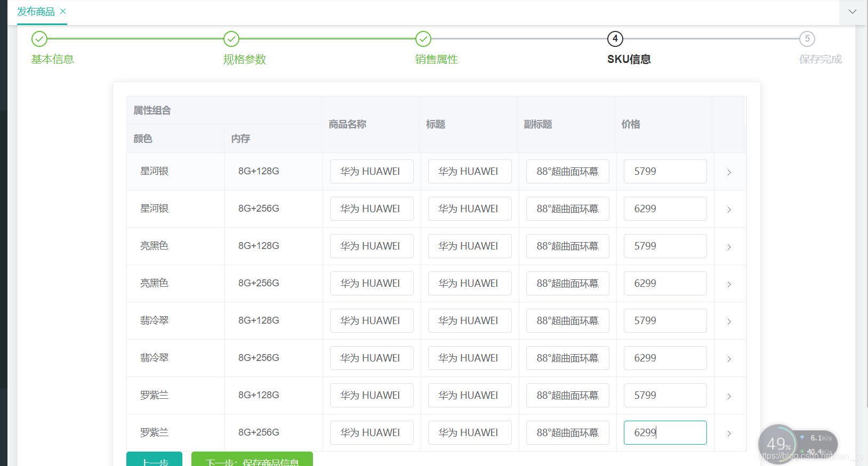Edit 商品名称 field for 翡冷翠 8G+256G

click(x=372, y=358)
